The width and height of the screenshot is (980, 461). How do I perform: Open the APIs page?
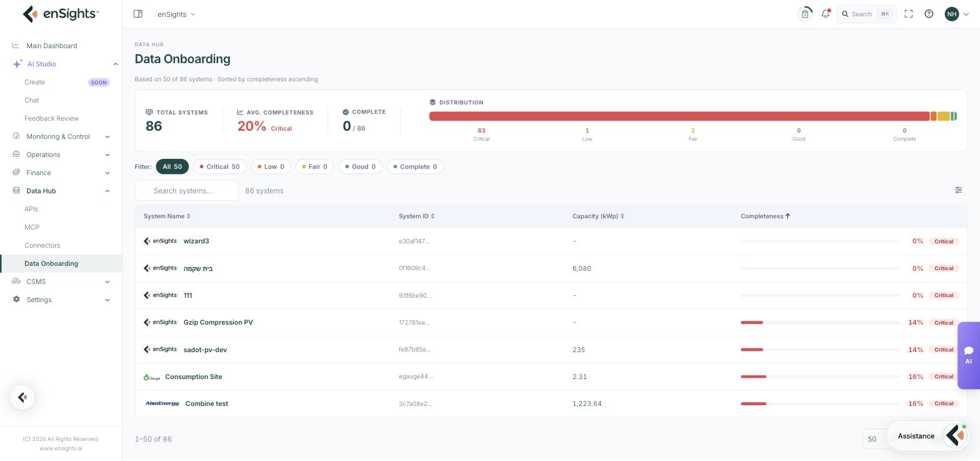point(31,209)
